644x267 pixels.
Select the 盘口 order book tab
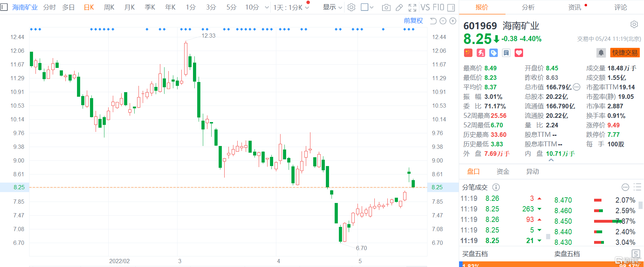coord(474,172)
